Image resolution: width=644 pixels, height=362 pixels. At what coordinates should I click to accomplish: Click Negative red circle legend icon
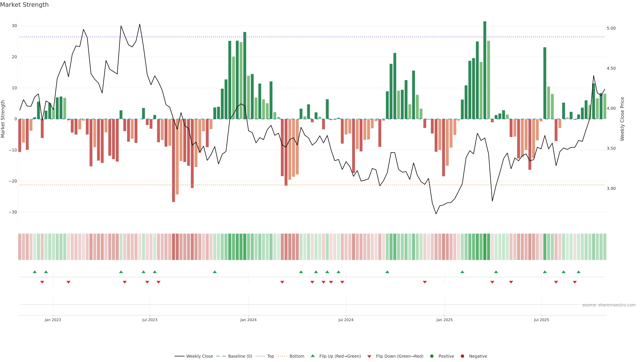462,356
